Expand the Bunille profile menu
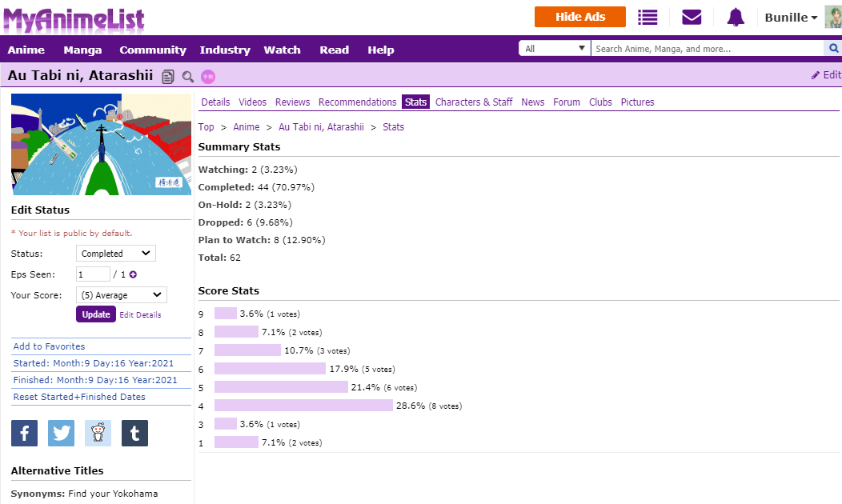Screen dimensions: 842x504 pos(791,18)
